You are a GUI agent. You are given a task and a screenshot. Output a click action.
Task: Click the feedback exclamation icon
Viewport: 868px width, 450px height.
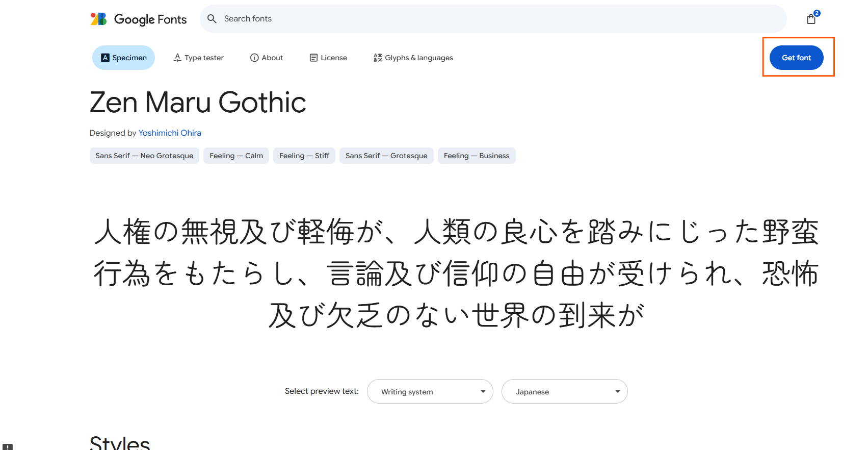pos(8,447)
